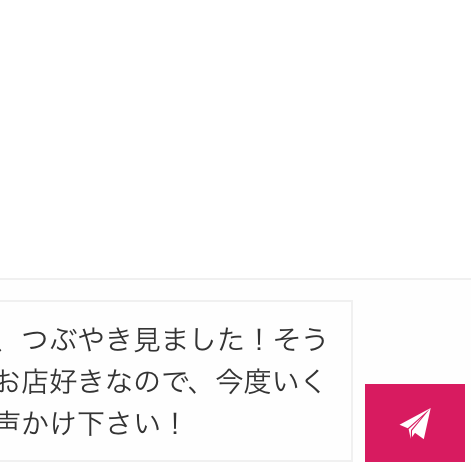Click the word 今度 in the message
The image size is (471, 471).
(243, 381)
